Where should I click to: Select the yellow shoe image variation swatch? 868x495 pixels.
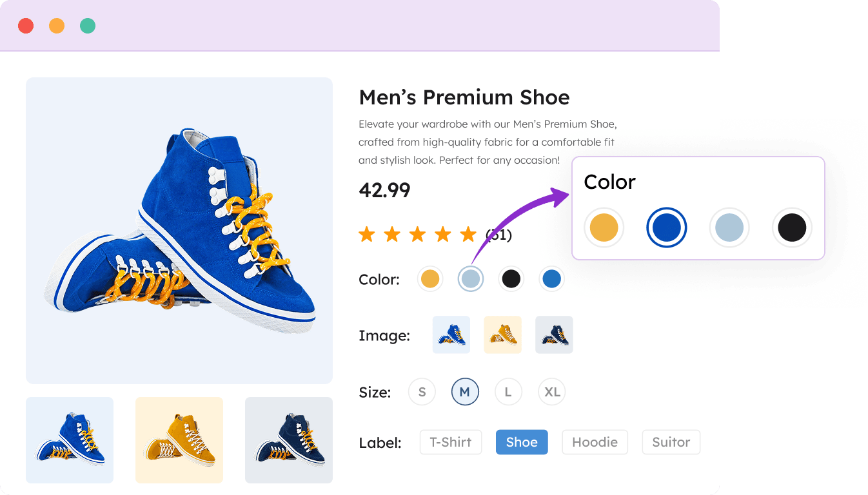pos(502,335)
